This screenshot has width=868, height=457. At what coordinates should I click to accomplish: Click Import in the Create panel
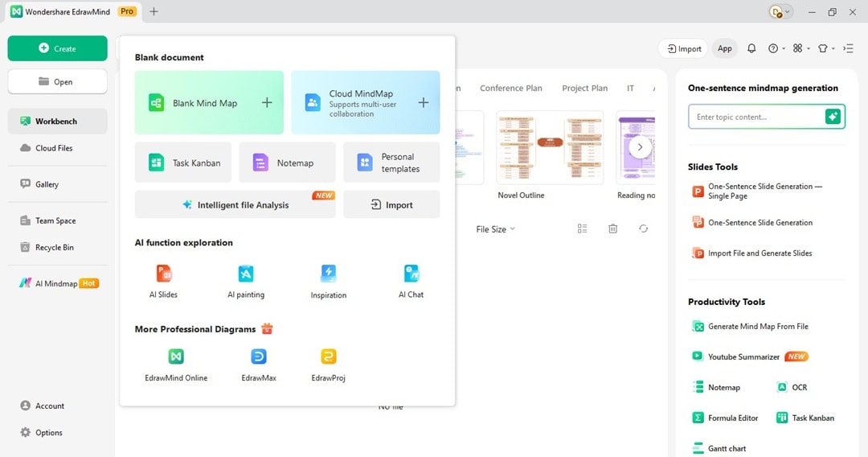[391, 204]
